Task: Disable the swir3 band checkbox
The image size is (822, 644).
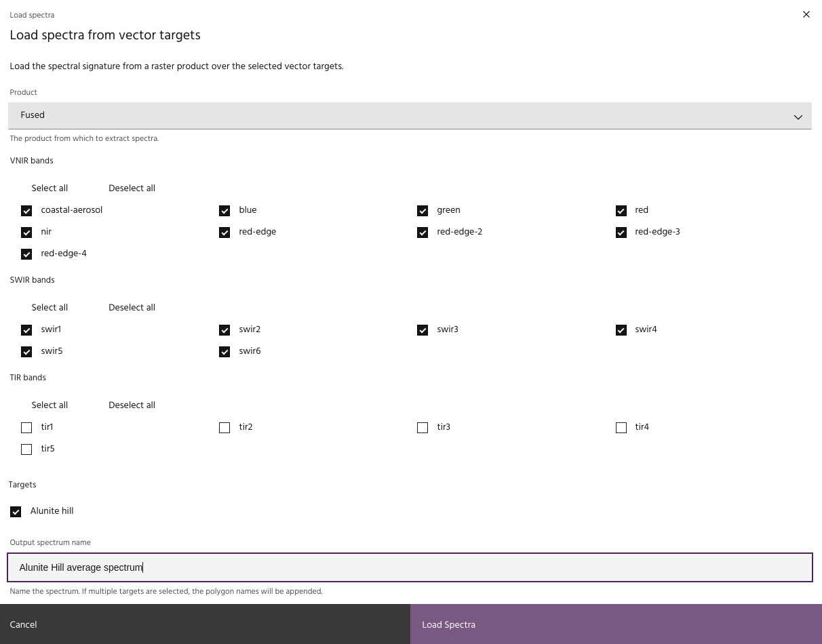Action: 423,330
